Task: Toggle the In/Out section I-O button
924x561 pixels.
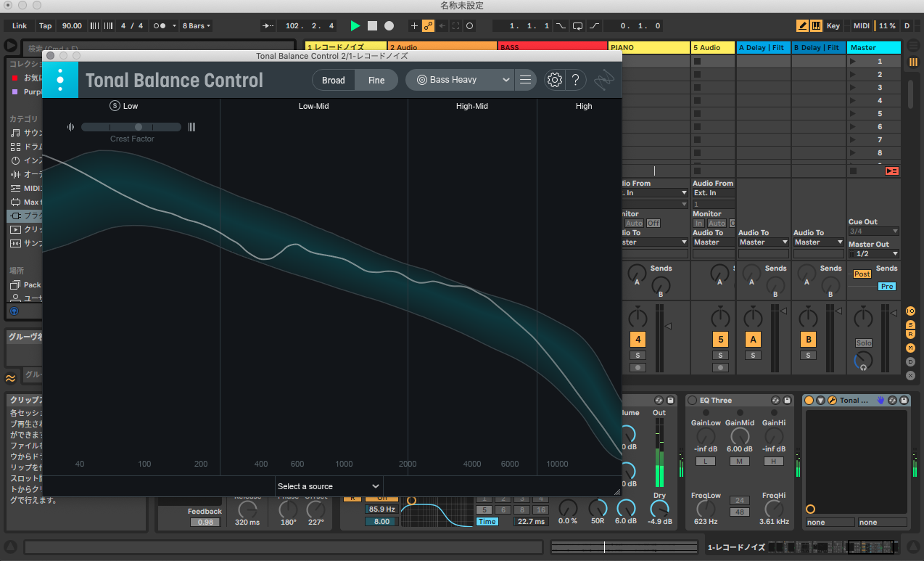Action: click(x=910, y=311)
